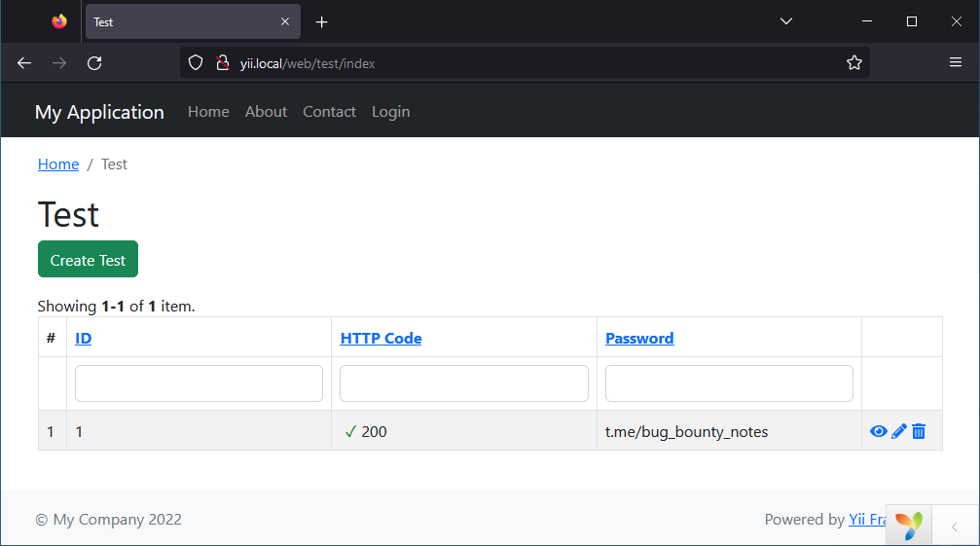The width and height of the screenshot is (980, 546).
Task: Click the Home breadcrumb link
Action: point(58,164)
